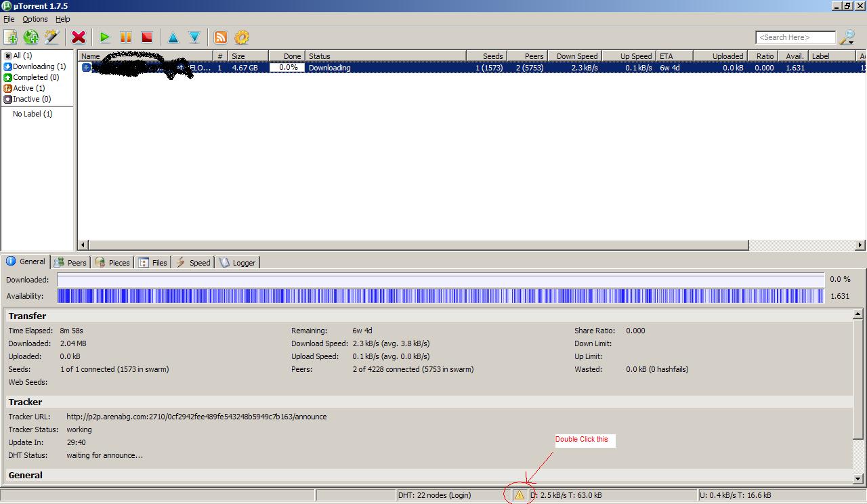
Task: Click Add Torrent from URL icon
Action: (31, 37)
